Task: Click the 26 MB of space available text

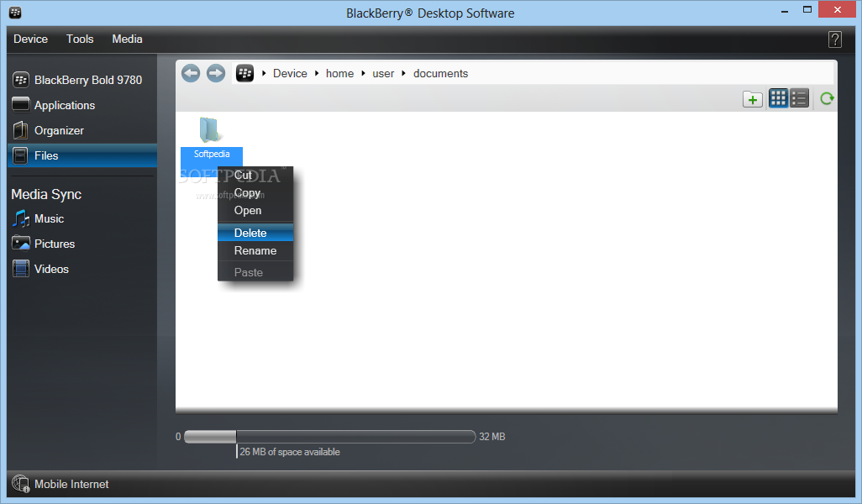Action: coord(290,452)
